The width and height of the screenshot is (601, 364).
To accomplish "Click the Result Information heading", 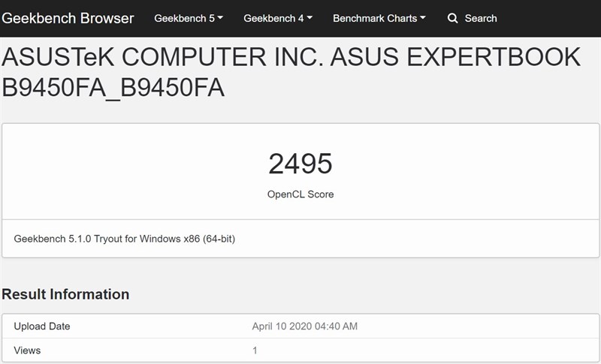I will click(x=65, y=294).
